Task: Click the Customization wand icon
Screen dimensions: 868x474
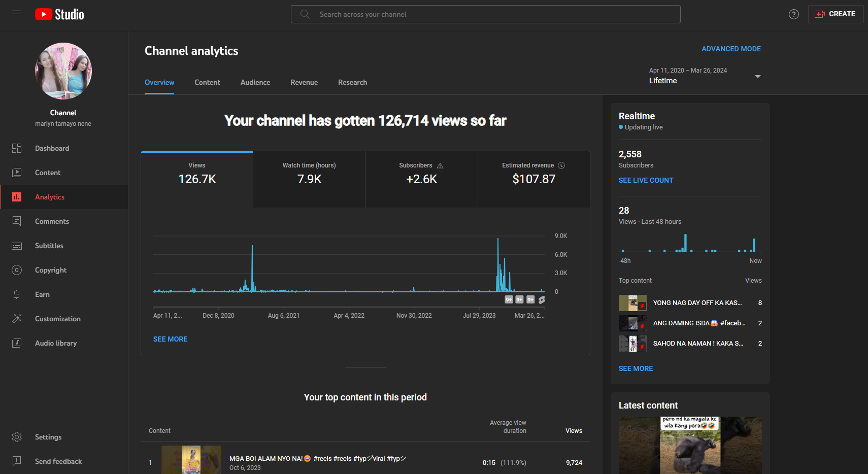Action: [x=17, y=319]
